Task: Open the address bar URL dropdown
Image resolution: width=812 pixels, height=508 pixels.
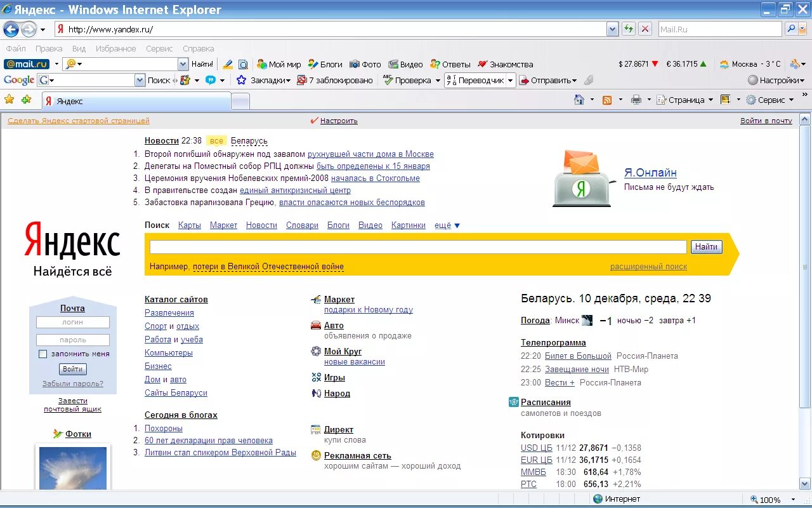Action: (x=612, y=29)
